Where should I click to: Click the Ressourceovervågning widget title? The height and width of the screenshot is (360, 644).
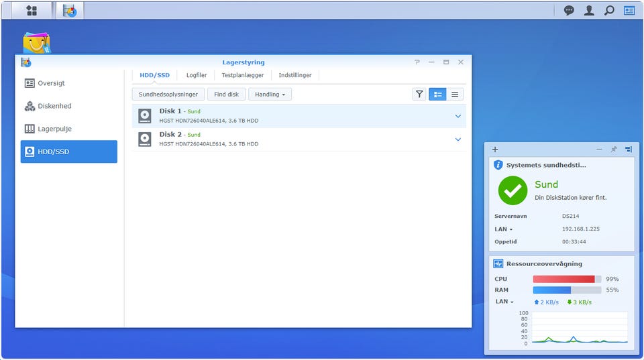pos(544,263)
